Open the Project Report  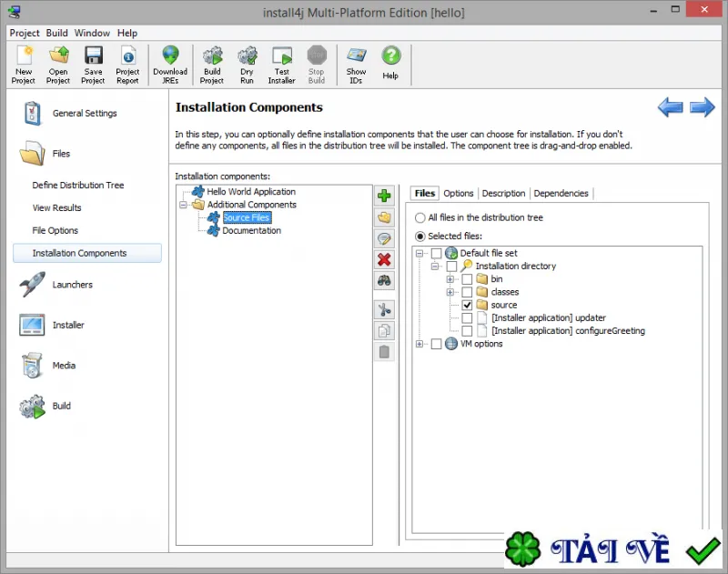coord(127,65)
